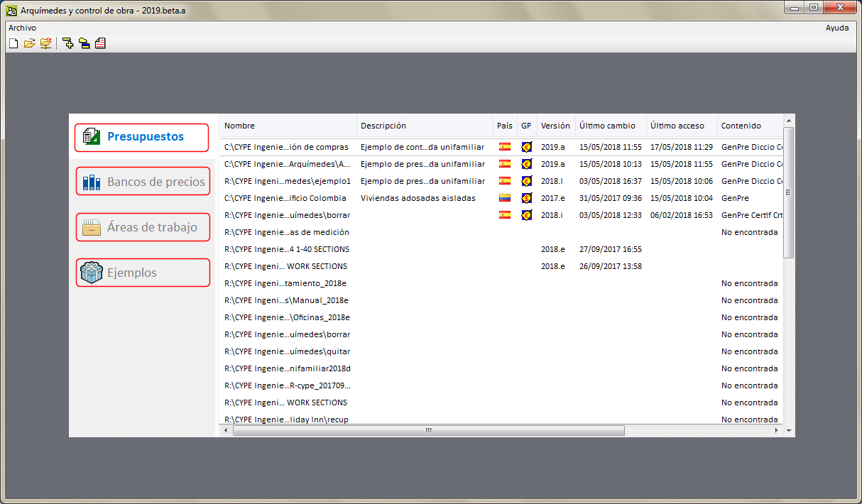The image size is (862, 504).
Task: Click GP badge in the 'ión de compras' row
Action: (526, 147)
